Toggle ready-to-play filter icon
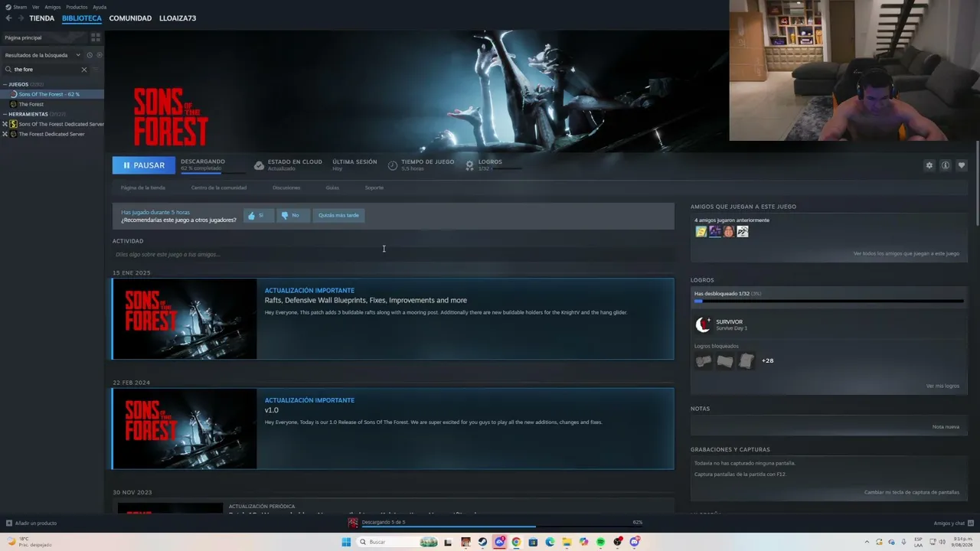Image resolution: width=980 pixels, height=551 pixels. (99, 55)
